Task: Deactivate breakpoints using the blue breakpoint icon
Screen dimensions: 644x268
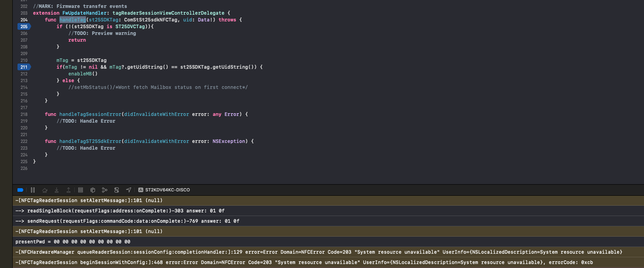Action: [x=20, y=190]
